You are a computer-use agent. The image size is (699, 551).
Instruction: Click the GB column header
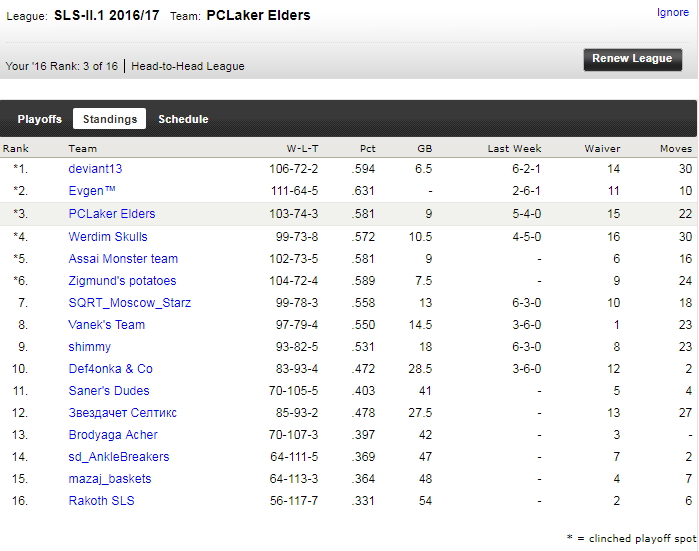(425, 148)
